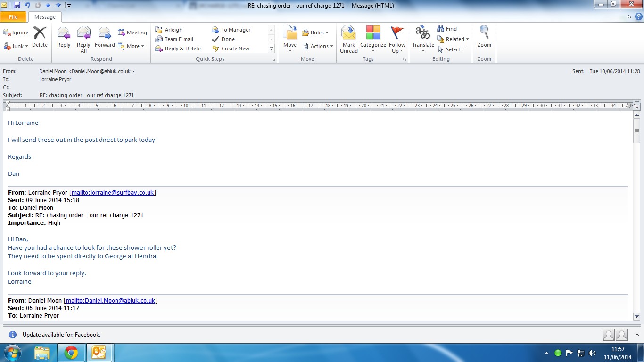
Task: Expand the Junk dropdown
Action: point(17,46)
